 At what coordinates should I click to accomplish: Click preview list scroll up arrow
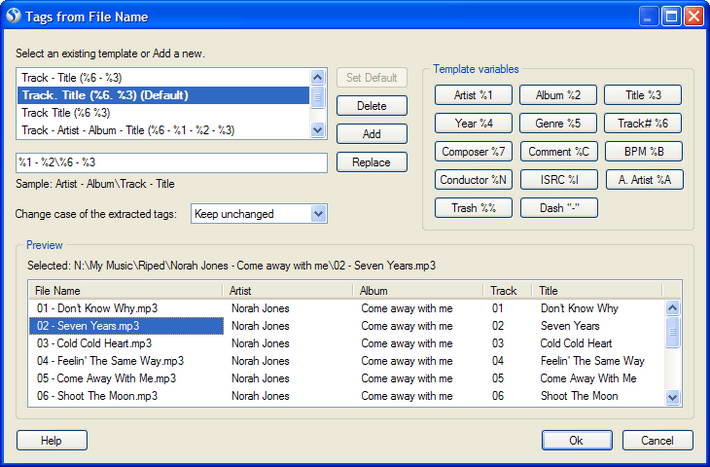[x=673, y=308]
